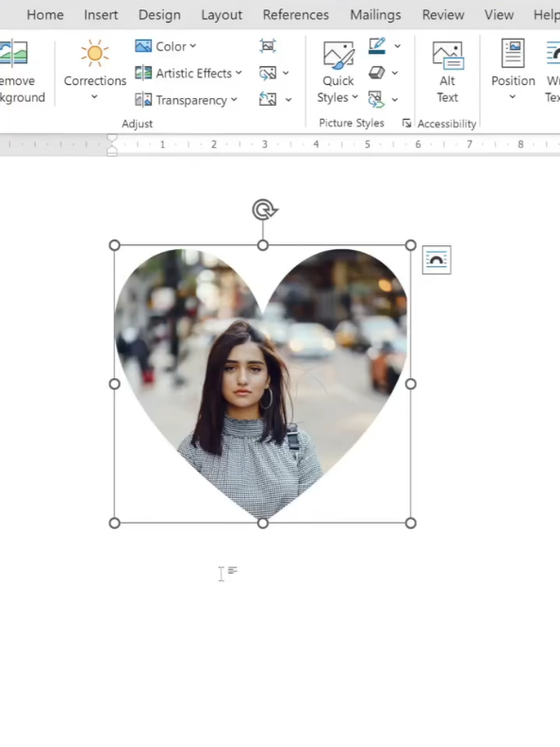The image size is (560, 747).
Task: Click the top-right picture sizing handle
Action: tap(410, 245)
